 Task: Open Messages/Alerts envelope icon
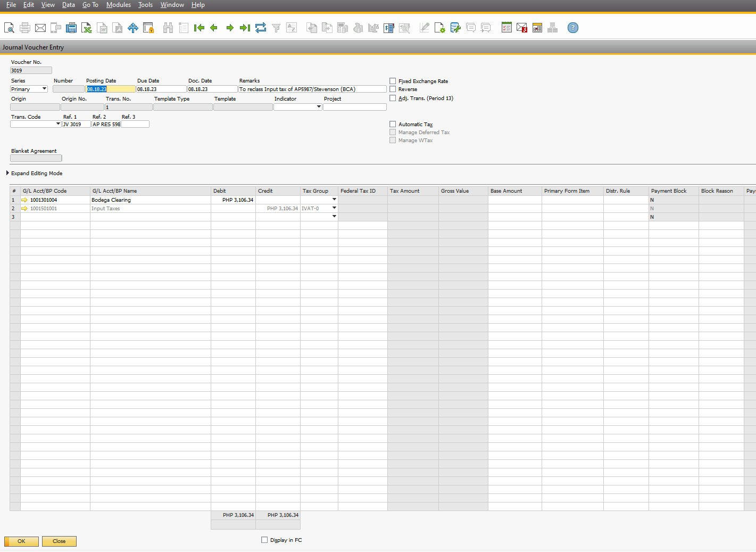click(522, 28)
